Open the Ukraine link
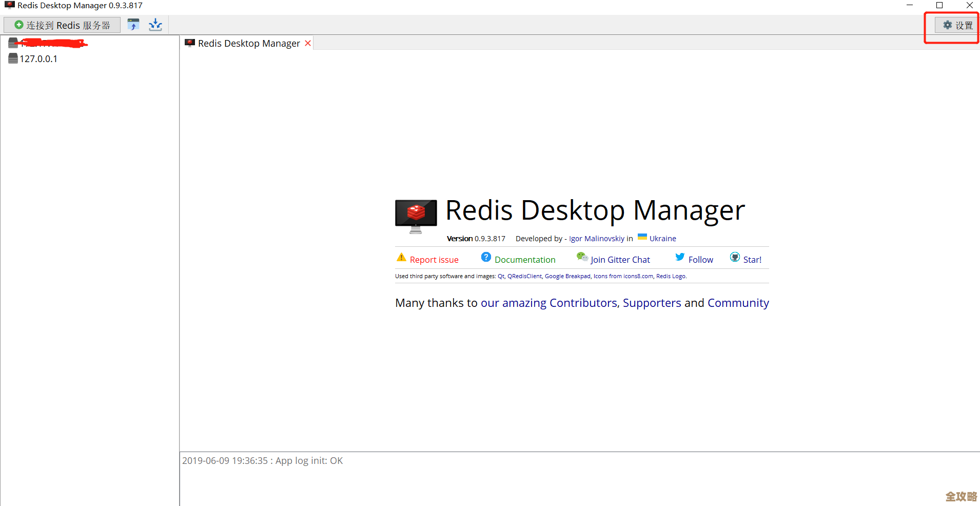Screen dimensions: 980x506 pyautogui.click(x=662, y=239)
